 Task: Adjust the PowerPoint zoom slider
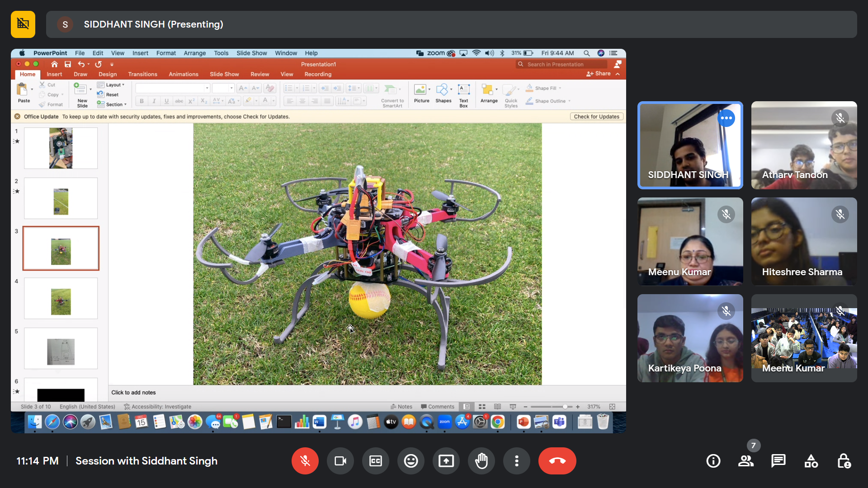565,407
